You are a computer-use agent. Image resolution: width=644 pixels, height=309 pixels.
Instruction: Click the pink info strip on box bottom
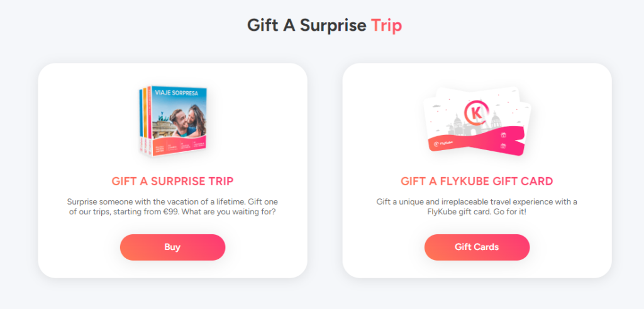pyautogui.click(x=179, y=146)
